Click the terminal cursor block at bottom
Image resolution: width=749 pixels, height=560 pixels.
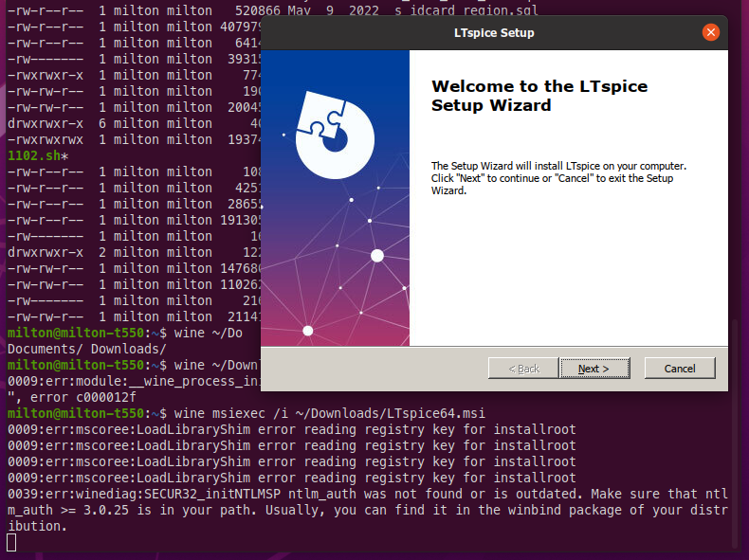pyautogui.click(x=11, y=542)
